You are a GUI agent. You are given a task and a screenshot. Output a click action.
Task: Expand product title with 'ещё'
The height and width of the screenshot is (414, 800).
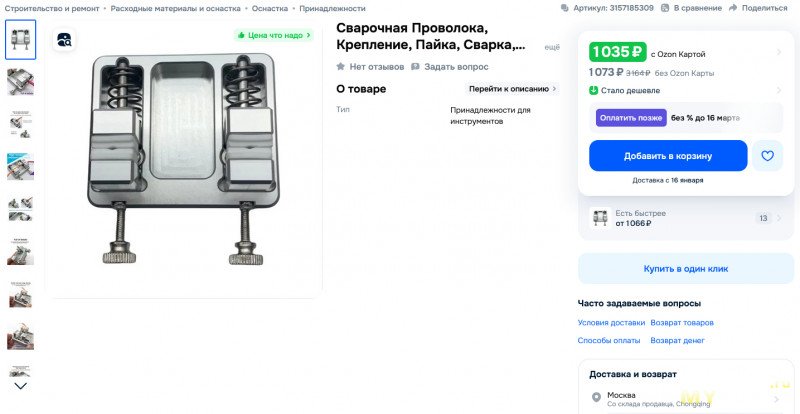(552, 47)
